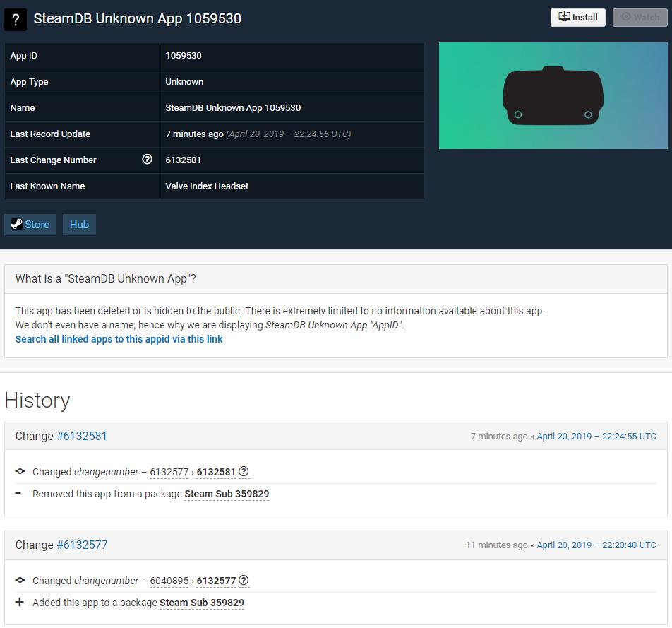Open the Change #6132581 link
The height and width of the screenshot is (628, 672).
83,436
